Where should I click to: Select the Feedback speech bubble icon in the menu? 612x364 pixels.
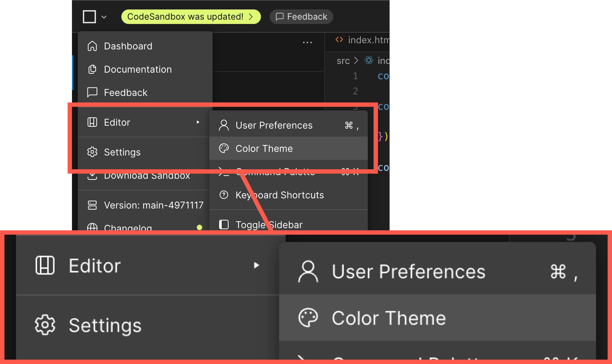[x=92, y=92]
